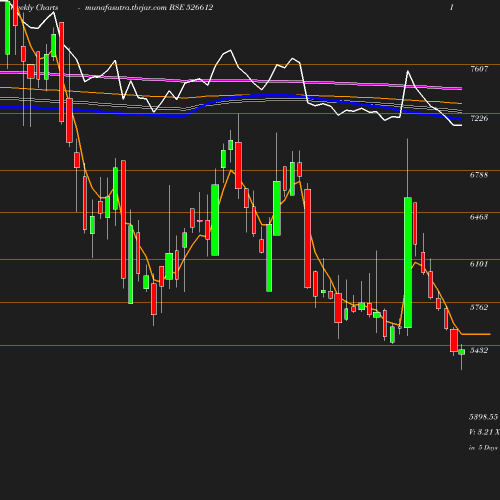The image size is (500, 500).
Task: Click the V: 3.21 X volume text
Action: pyautogui.click(x=484, y=432)
